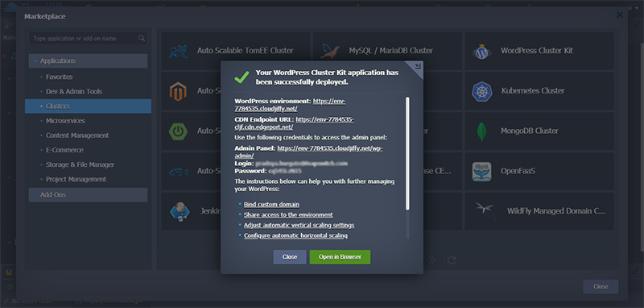
Task: Click the MongoDB Cluster leaf icon
Action: click(481, 131)
